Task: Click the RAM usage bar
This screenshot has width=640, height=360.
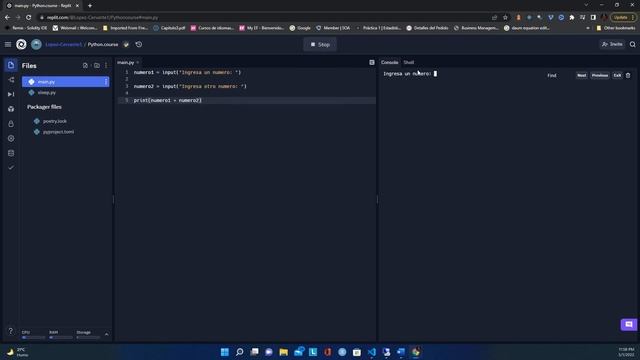Action: pos(60,338)
